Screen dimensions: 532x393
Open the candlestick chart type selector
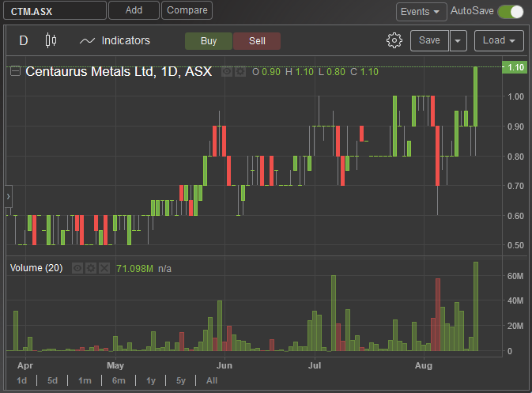pos(51,40)
